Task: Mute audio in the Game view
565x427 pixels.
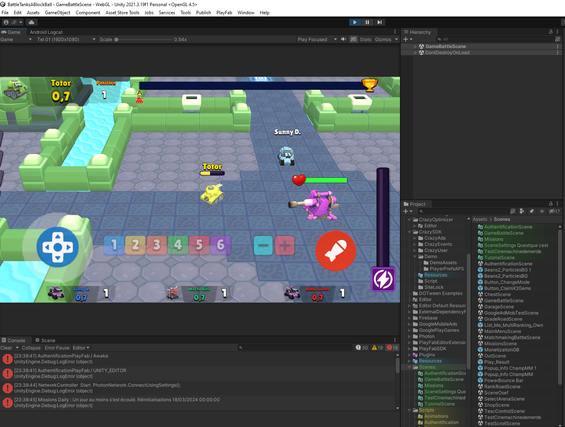Action: pos(343,39)
